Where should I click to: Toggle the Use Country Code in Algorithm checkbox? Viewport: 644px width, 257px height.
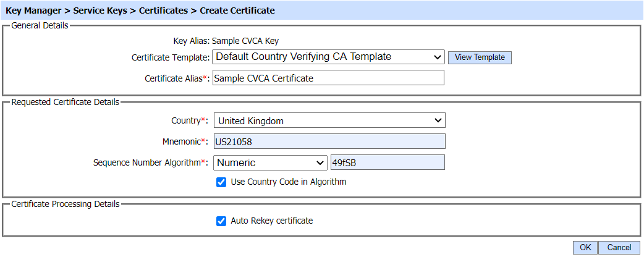[x=221, y=182]
